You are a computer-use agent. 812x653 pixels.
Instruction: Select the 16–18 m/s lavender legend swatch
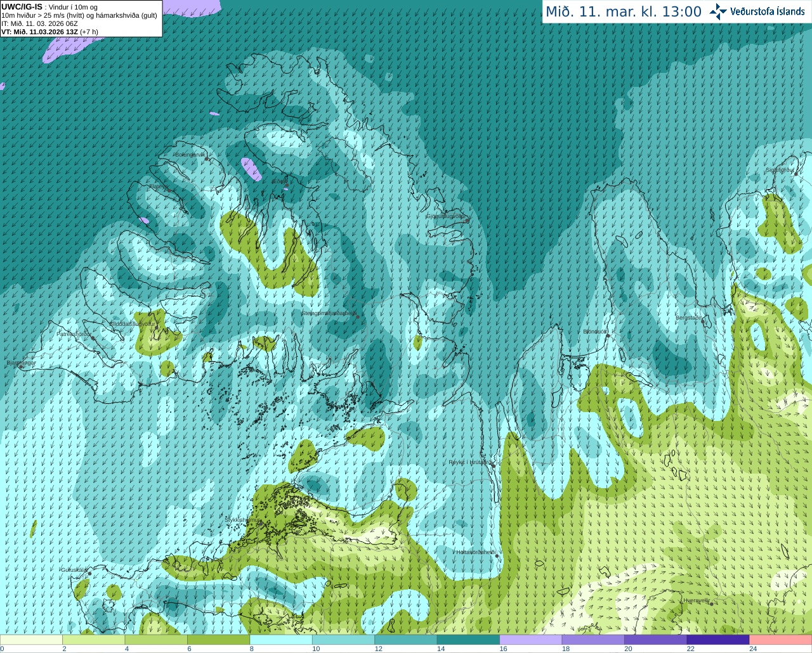coord(532,640)
